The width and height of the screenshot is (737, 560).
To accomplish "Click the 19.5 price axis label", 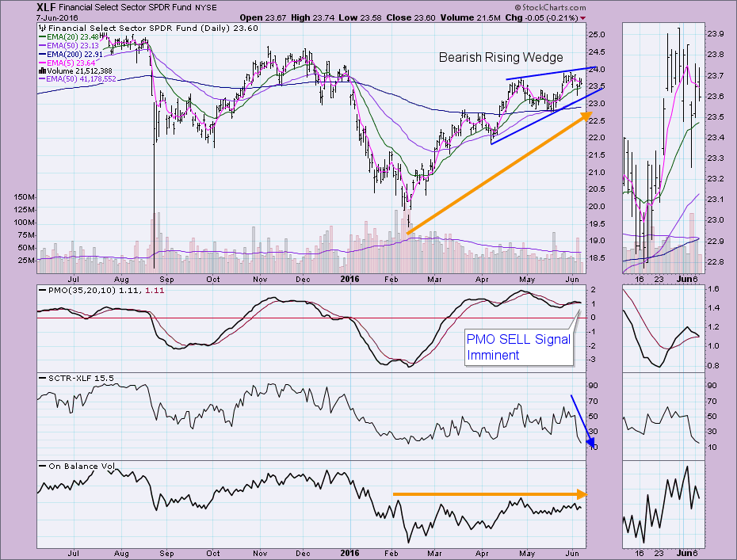I will [597, 224].
